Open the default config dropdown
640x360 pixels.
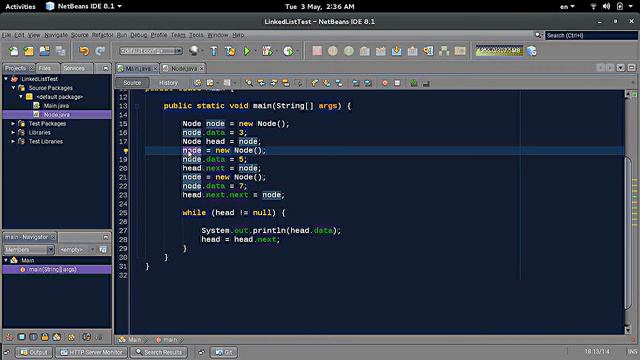pos(151,51)
